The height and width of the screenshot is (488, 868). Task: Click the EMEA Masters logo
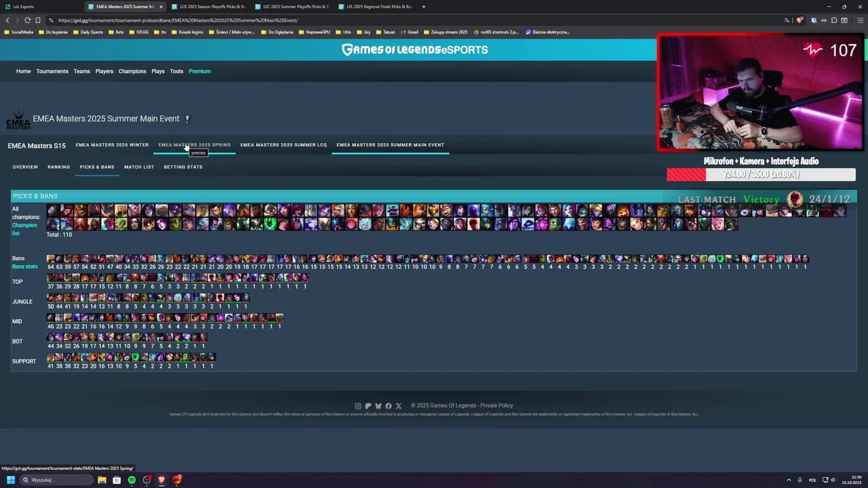[x=18, y=121]
